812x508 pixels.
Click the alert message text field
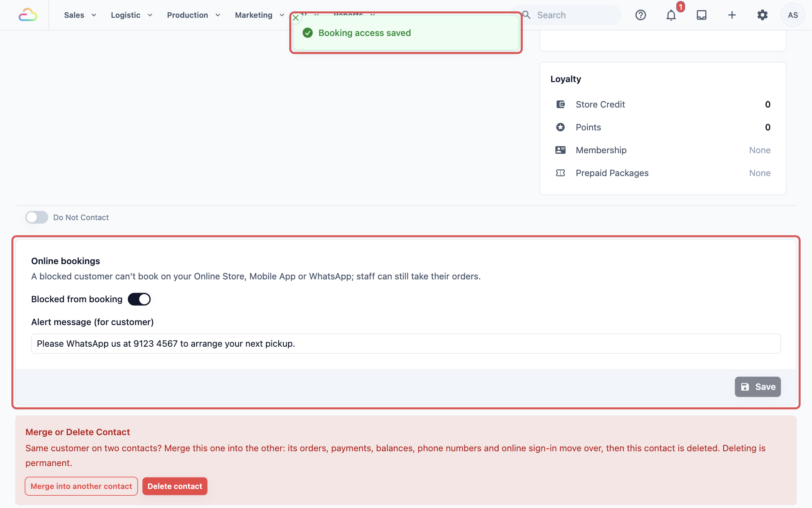[x=406, y=344]
